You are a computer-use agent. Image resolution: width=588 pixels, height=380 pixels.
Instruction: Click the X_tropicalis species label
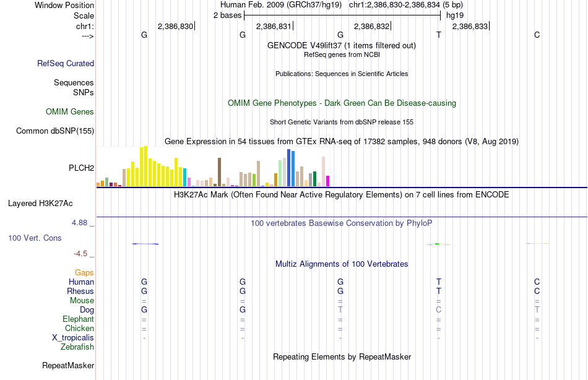[x=73, y=338]
